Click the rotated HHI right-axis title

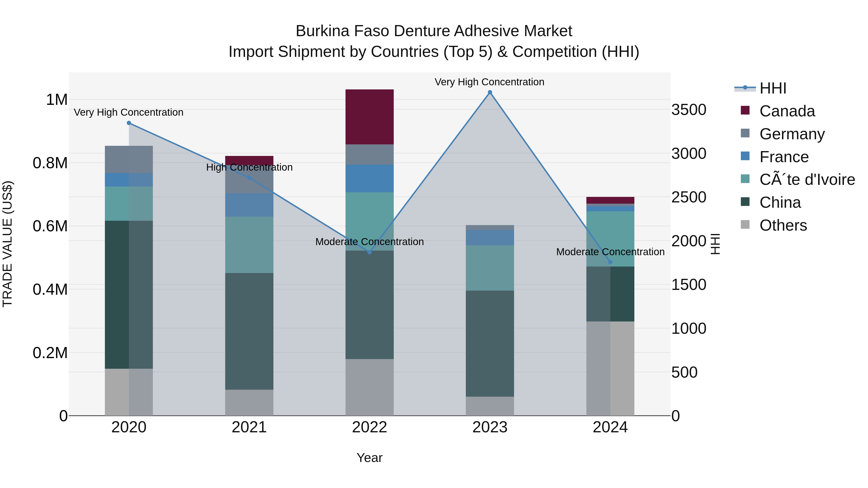(x=715, y=244)
